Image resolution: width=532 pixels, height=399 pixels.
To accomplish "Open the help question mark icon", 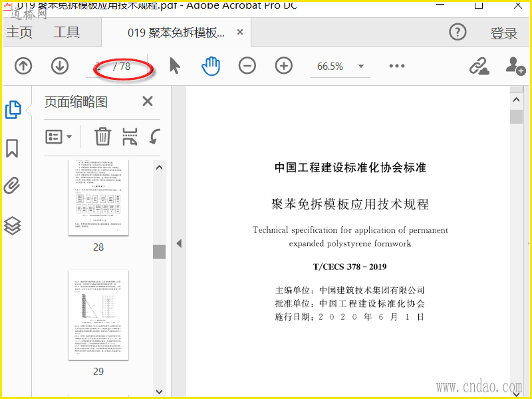I will pyautogui.click(x=458, y=32).
